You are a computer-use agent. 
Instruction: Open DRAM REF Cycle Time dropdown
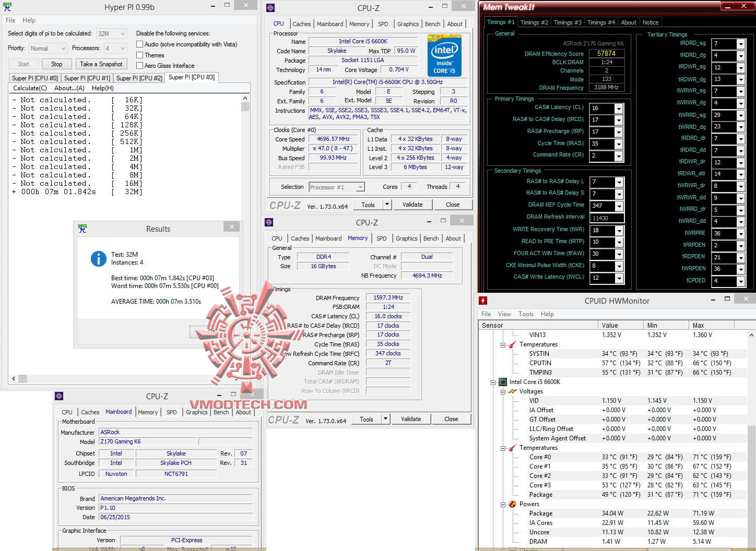pyautogui.click(x=619, y=206)
